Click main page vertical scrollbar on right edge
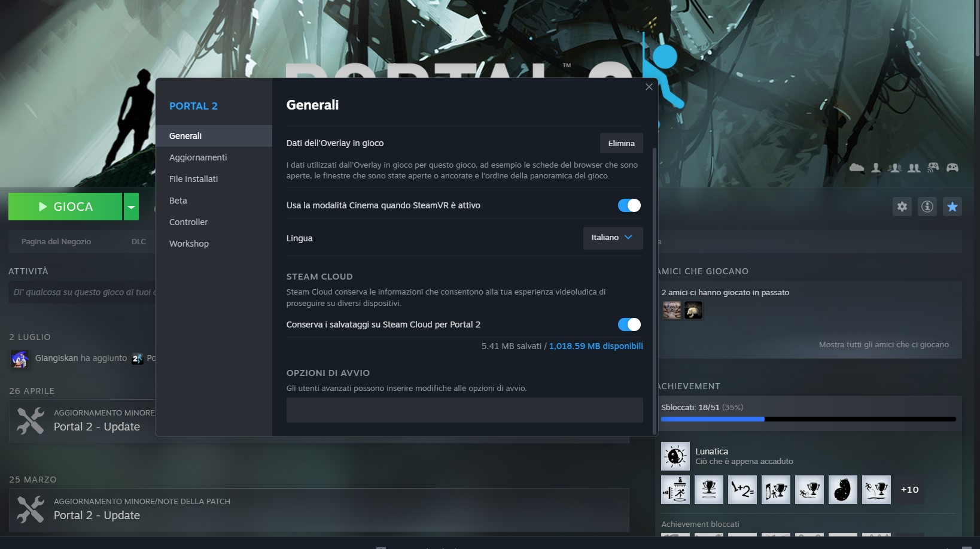This screenshot has width=980, height=549. (x=977, y=29)
